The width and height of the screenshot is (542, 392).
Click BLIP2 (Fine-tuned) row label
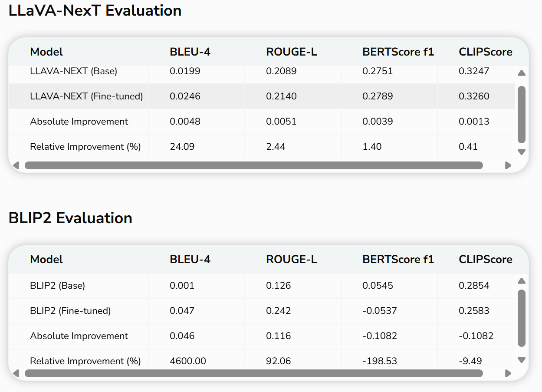[70, 311]
